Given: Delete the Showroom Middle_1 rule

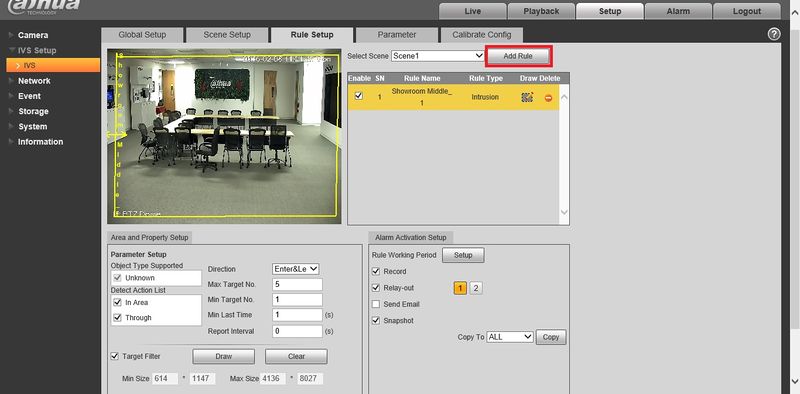Looking at the screenshot, I should 548,98.
